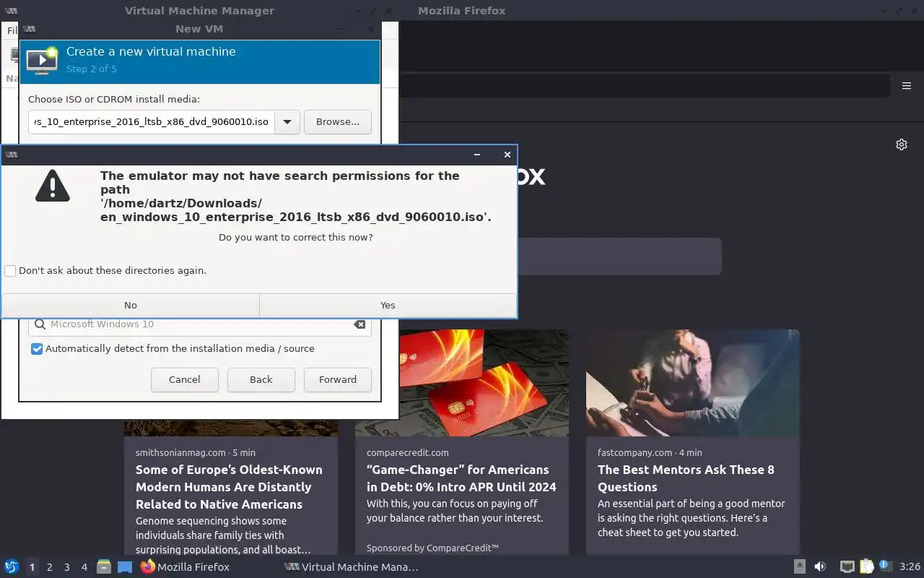Viewport: 924px width, 578px height.
Task: Open the Firefox hamburger application menu
Action: (x=907, y=86)
